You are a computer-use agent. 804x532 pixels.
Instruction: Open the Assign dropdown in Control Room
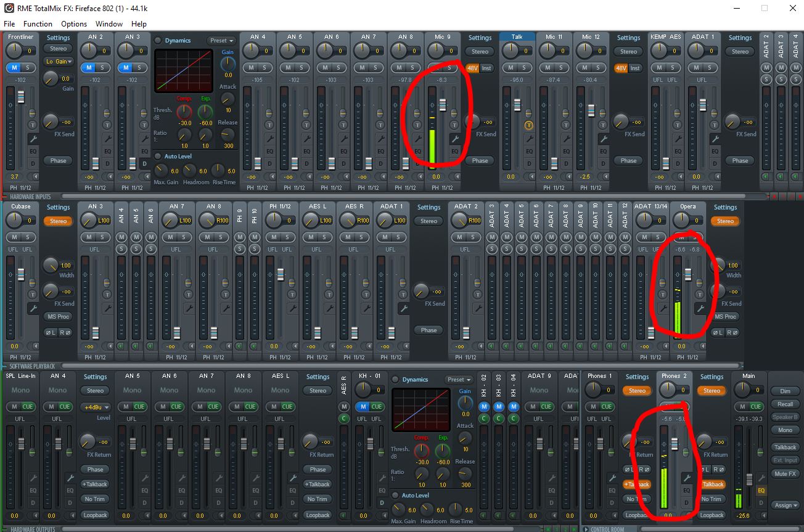785,505
